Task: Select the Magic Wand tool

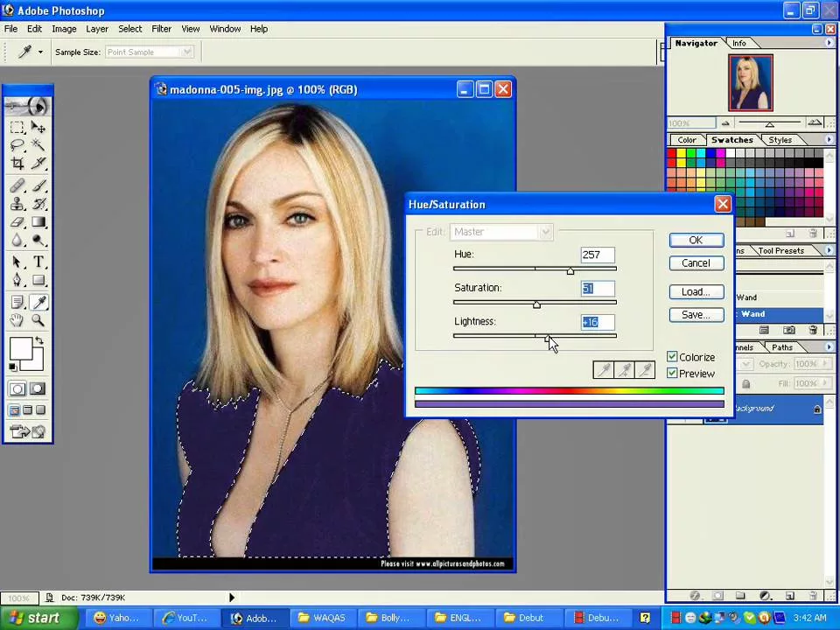Action: (x=38, y=144)
